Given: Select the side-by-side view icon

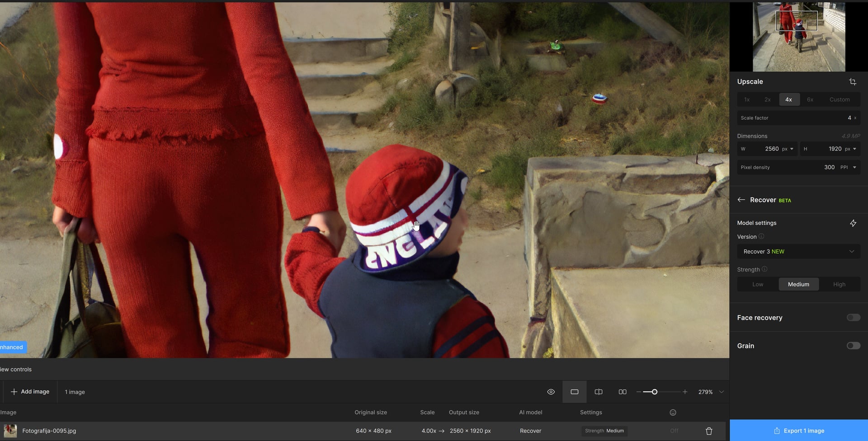Looking at the screenshot, I should point(622,392).
